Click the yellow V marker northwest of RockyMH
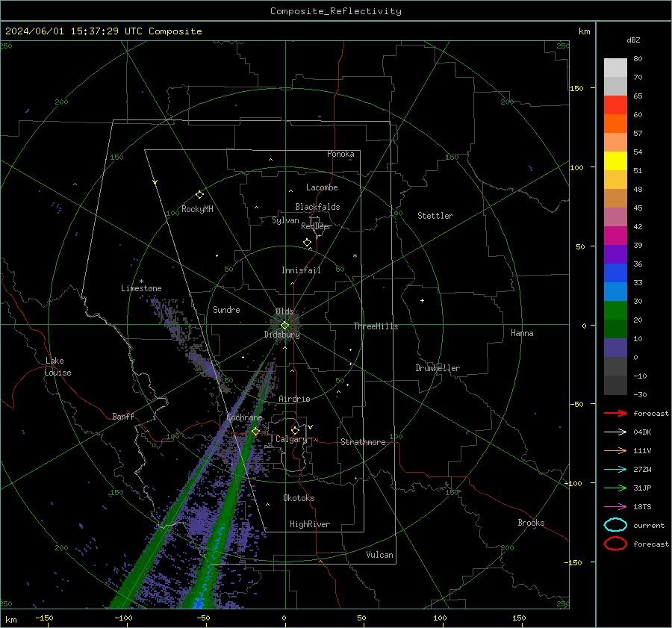This screenshot has height=628, width=672. pyautogui.click(x=155, y=182)
